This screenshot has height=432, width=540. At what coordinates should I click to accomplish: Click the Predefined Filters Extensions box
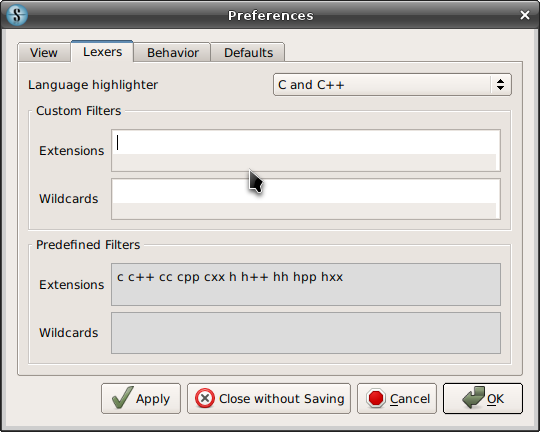tap(306, 285)
